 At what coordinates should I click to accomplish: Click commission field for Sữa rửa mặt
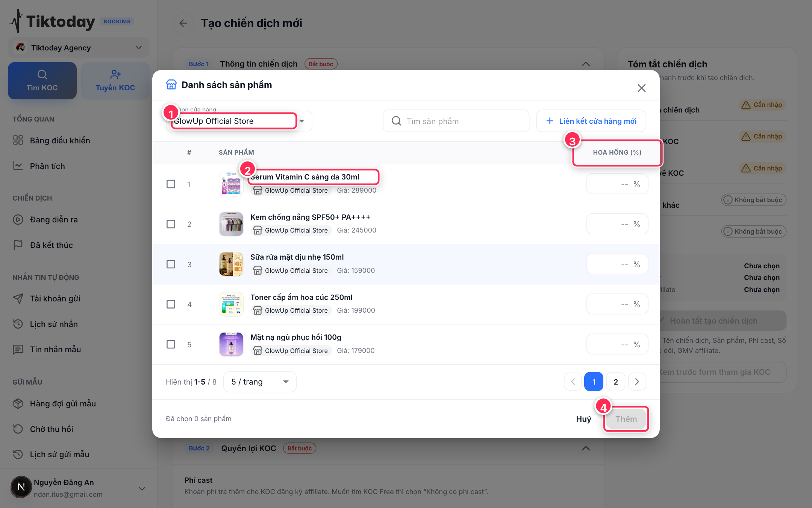pyautogui.click(x=617, y=264)
